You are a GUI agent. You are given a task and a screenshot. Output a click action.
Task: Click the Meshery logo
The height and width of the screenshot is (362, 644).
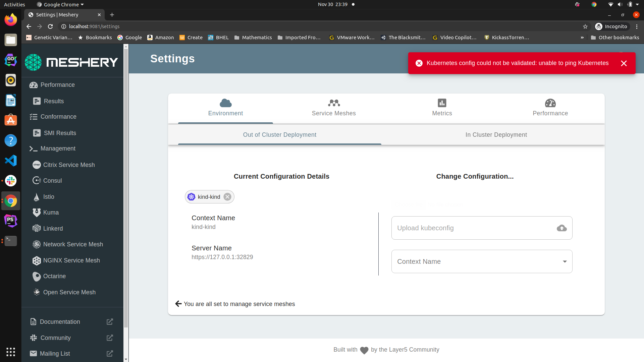click(71, 62)
